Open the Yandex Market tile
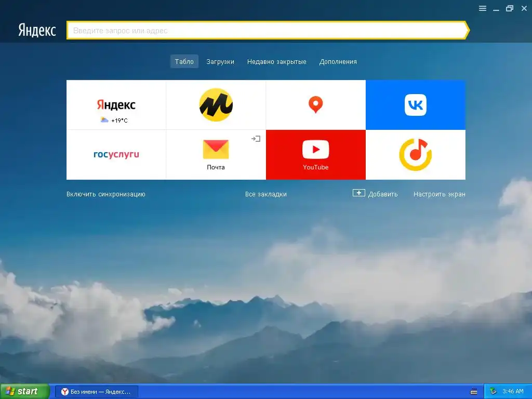The image size is (532, 399). (x=216, y=105)
